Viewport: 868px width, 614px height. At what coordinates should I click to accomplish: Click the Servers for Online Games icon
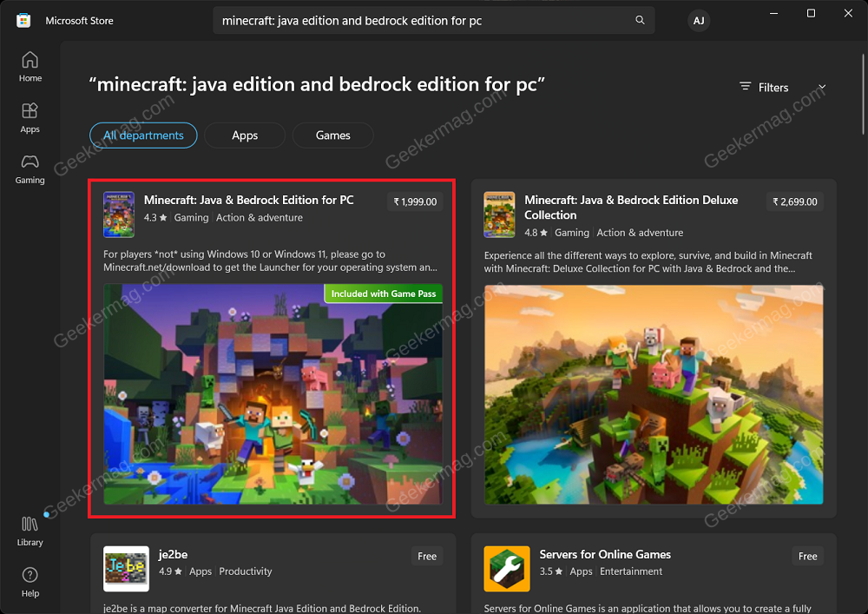(x=507, y=569)
